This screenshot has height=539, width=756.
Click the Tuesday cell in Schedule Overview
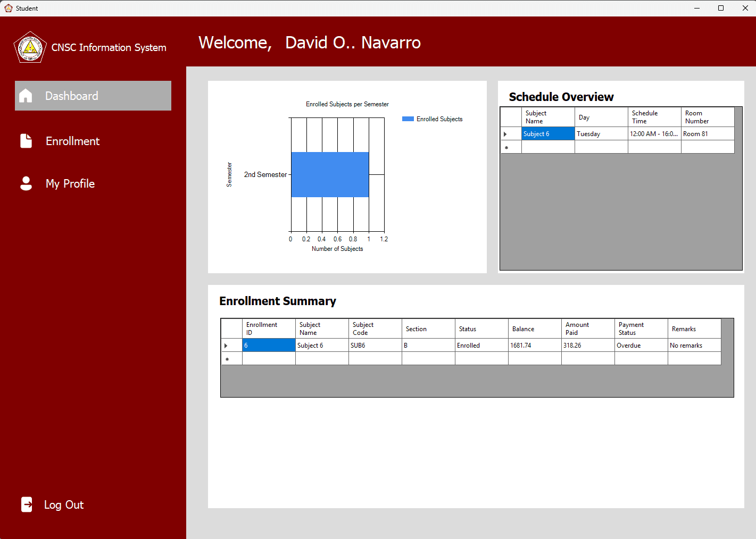point(600,133)
